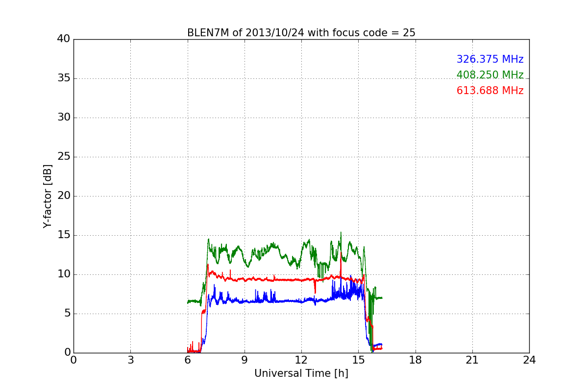Click the x-axis tick label '21'
Viewport: 588px width, 392px height.
[x=472, y=360]
